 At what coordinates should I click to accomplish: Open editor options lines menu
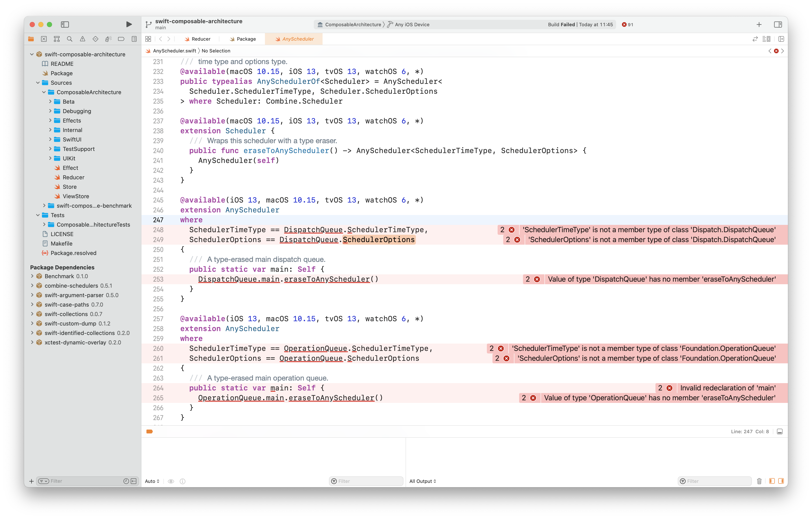tap(766, 39)
